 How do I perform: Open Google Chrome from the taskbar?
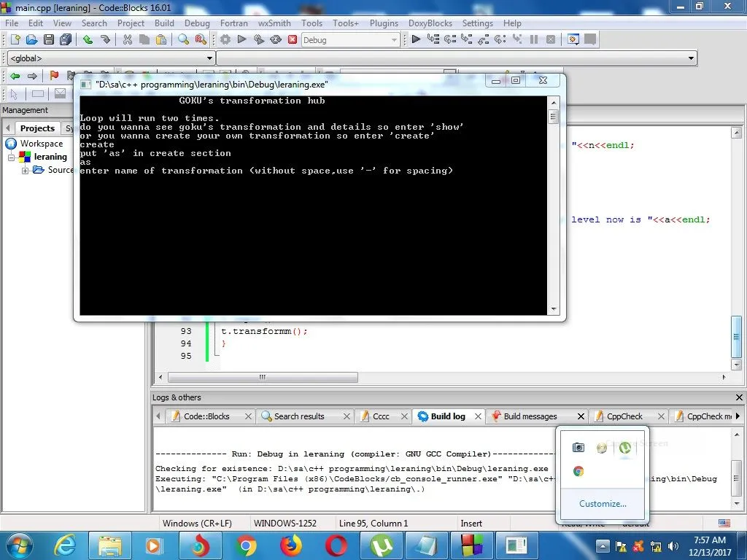pos(247,545)
